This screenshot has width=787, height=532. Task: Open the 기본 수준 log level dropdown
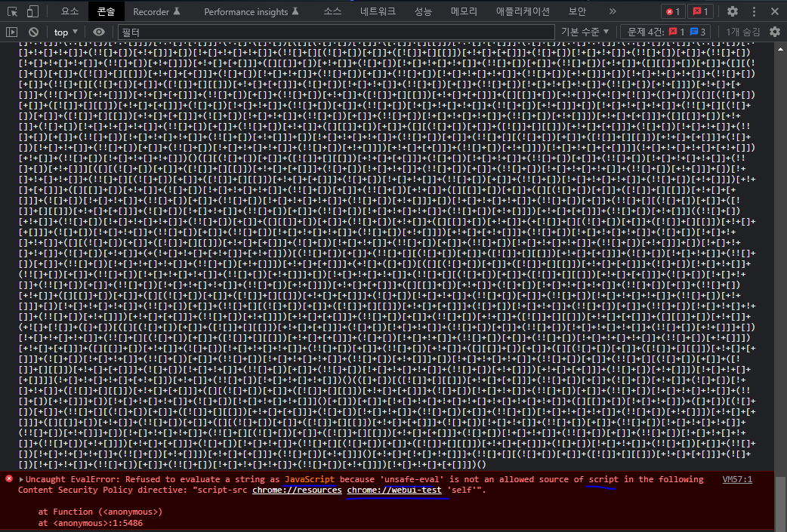(585, 32)
